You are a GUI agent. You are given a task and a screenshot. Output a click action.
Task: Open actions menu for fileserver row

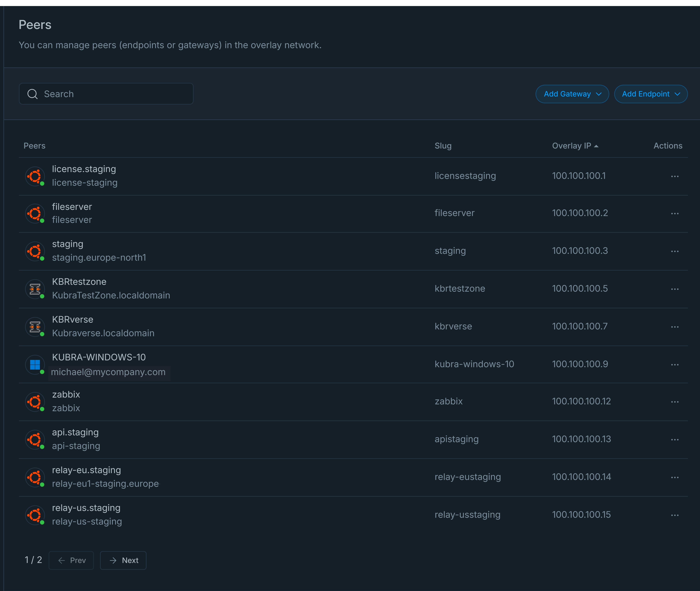(675, 213)
